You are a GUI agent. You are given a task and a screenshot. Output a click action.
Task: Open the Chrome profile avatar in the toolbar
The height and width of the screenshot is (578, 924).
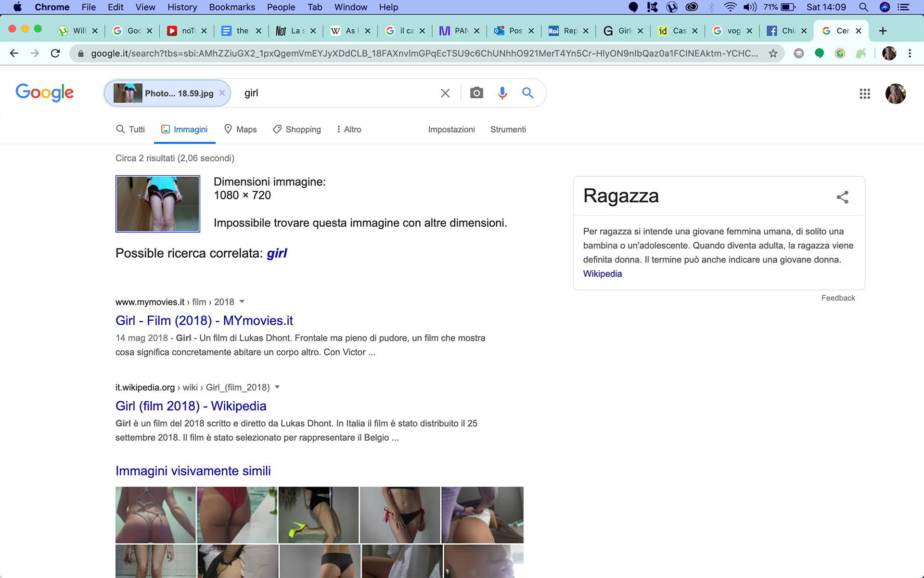pyautogui.click(x=889, y=53)
